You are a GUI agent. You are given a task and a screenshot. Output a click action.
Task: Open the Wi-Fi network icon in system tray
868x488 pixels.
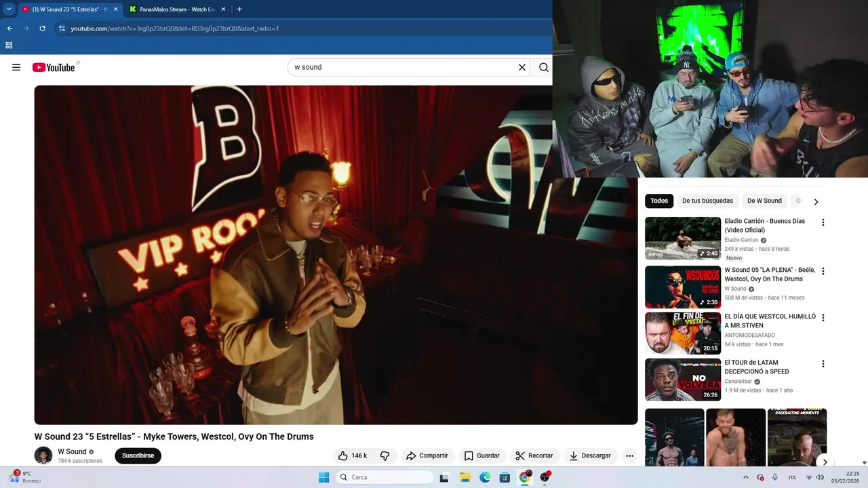808,477
